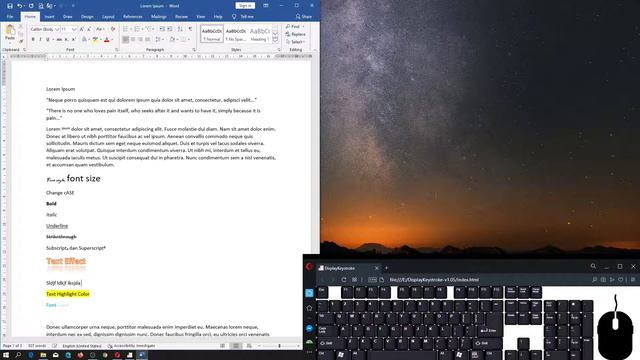
Task: Apply yellow Text Highlight Color
Action: coord(95,40)
